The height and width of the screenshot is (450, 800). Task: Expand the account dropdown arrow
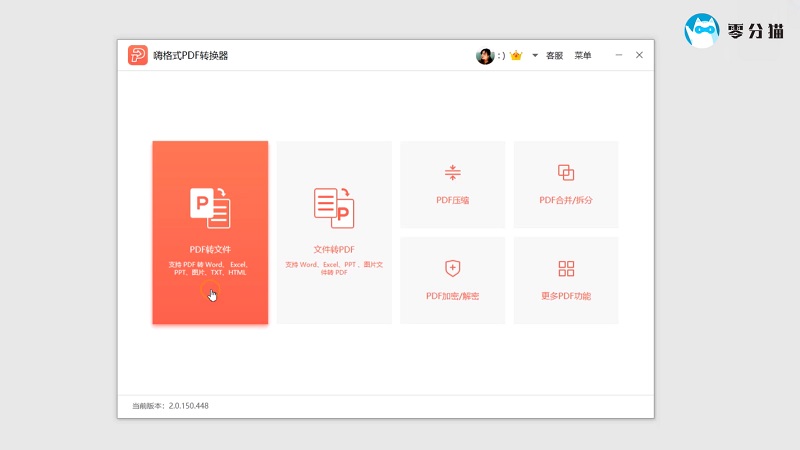point(535,55)
